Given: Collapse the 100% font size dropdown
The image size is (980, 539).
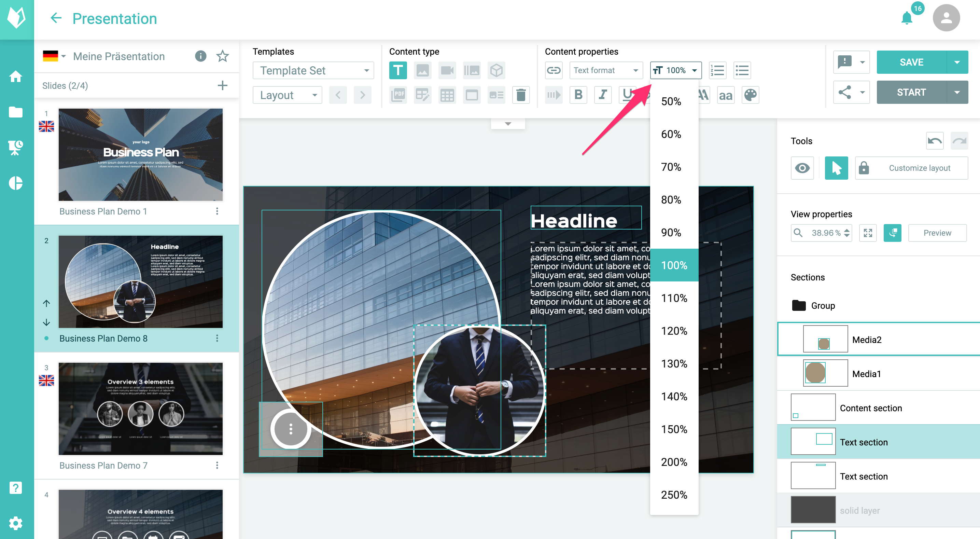Looking at the screenshot, I should pos(676,70).
